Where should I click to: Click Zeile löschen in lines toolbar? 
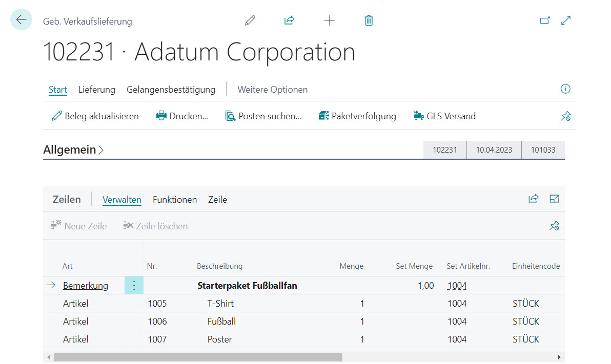click(155, 226)
